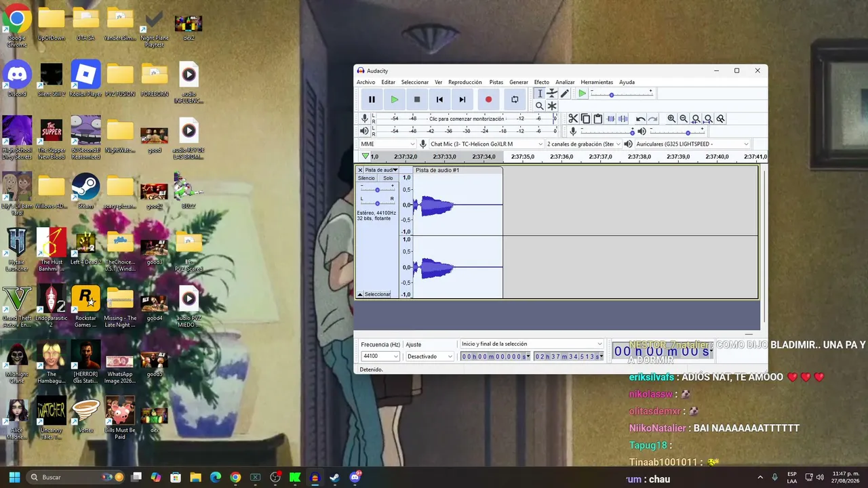
Task: Zoom in on the Audacity timeline
Action: (x=671, y=119)
